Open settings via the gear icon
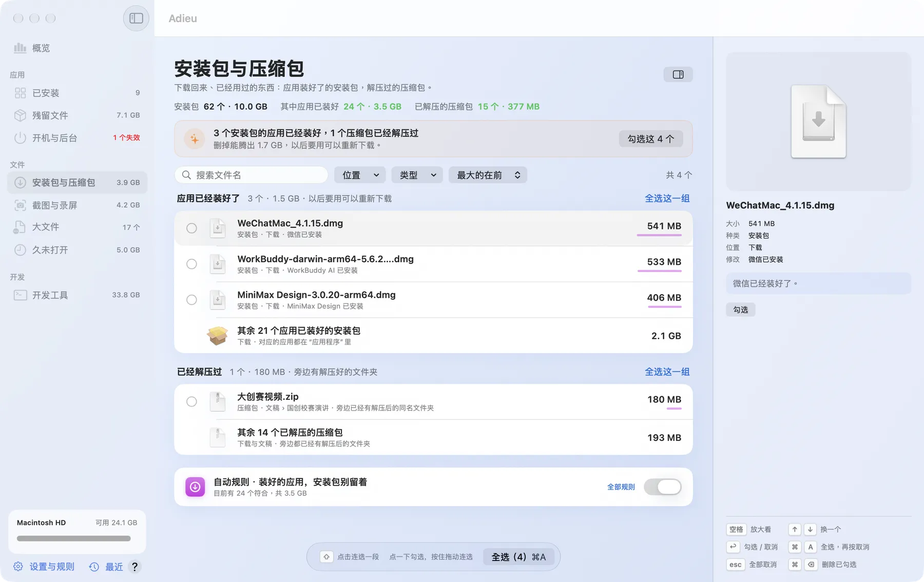This screenshot has width=924, height=582. point(18,567)
